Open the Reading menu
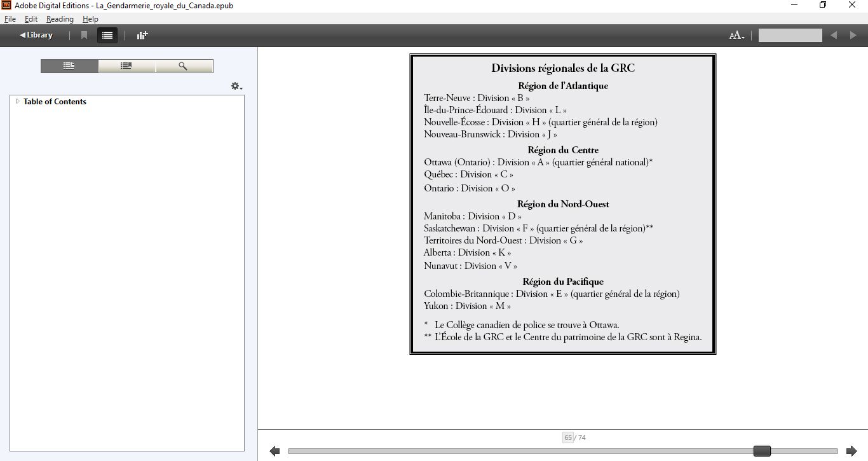Image resolution: width=868 pixels, height=461 pixels. tap(60, 19)
